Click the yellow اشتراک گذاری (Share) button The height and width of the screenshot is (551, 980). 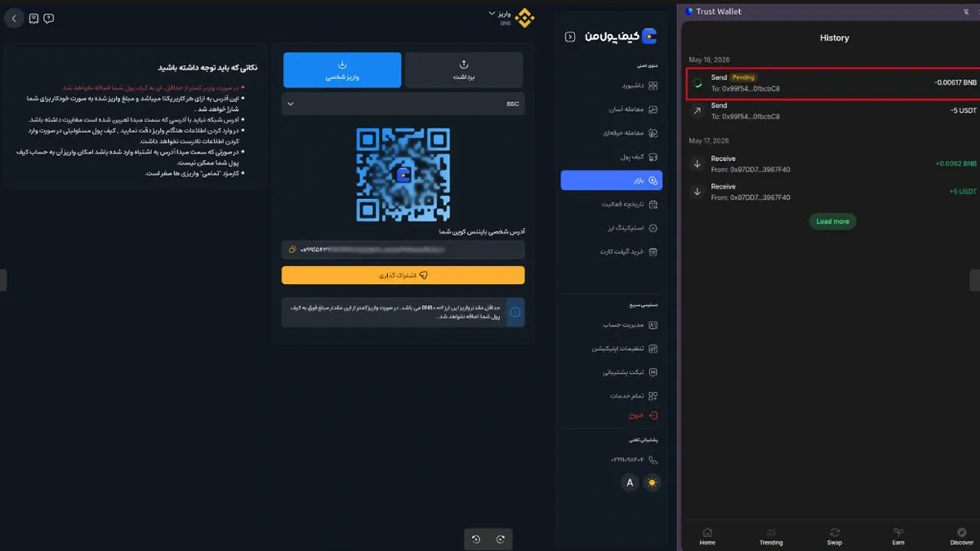(403, 275)
